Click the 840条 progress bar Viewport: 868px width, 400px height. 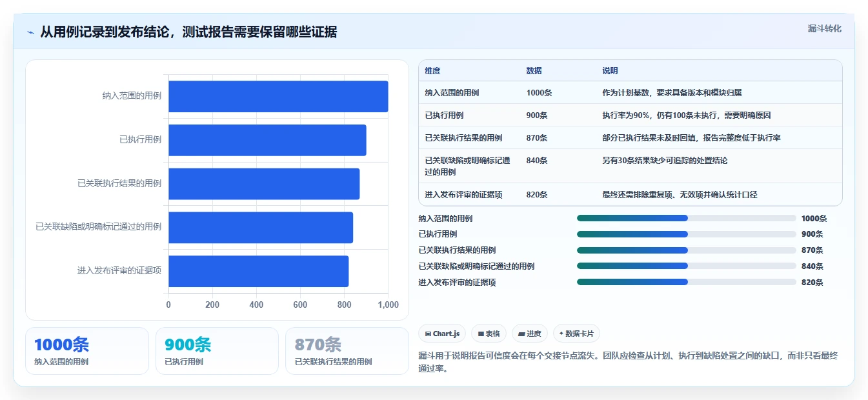[686, 266]
